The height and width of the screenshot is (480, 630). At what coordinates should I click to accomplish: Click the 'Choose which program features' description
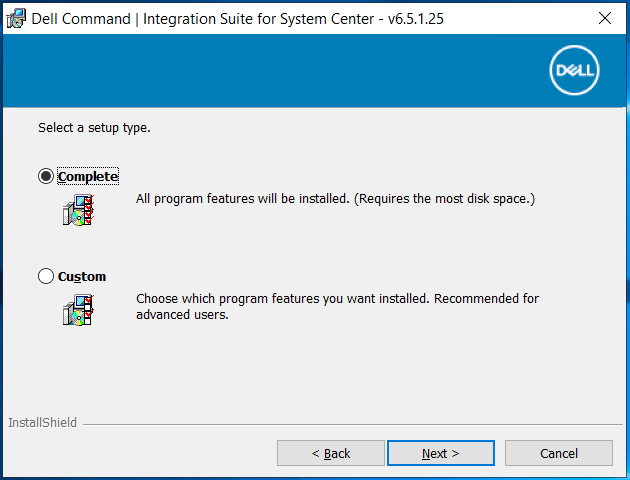[300, 298]
